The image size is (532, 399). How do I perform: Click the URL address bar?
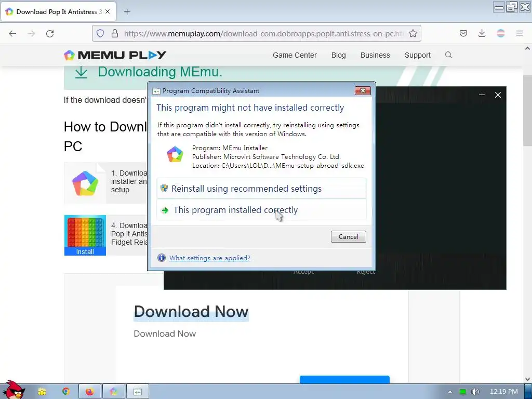[257, 33]
